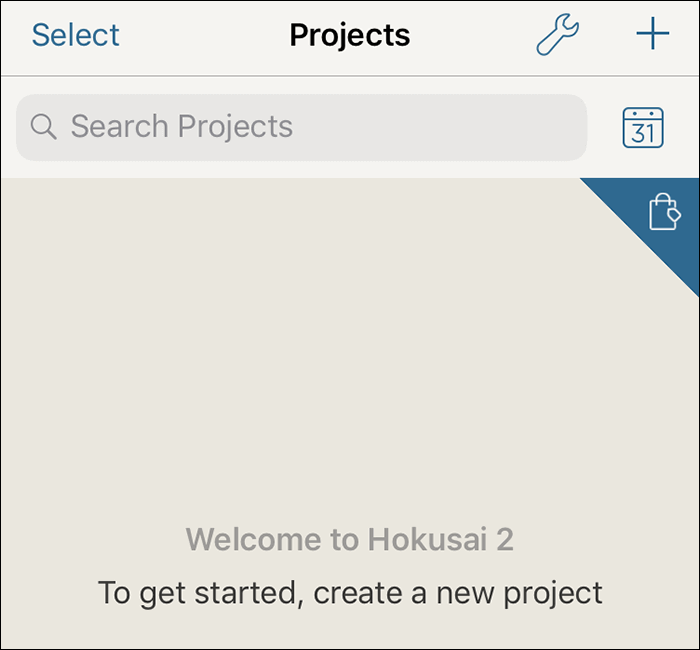Create a new project with plus icon

pyautogui.click(x=652, y=35)
